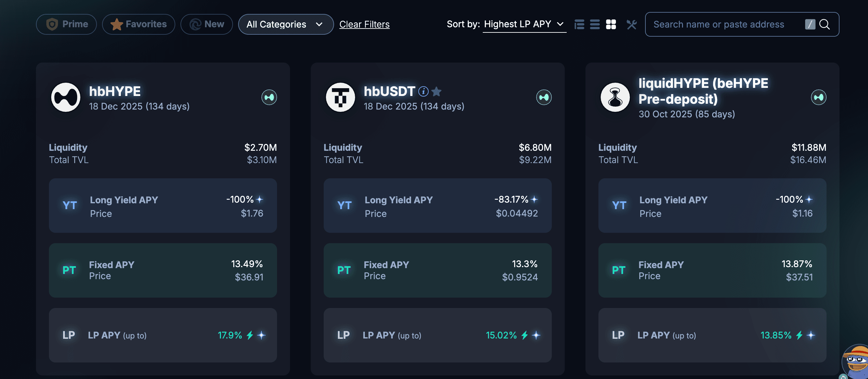Switch to detailed list view icon

579,24
